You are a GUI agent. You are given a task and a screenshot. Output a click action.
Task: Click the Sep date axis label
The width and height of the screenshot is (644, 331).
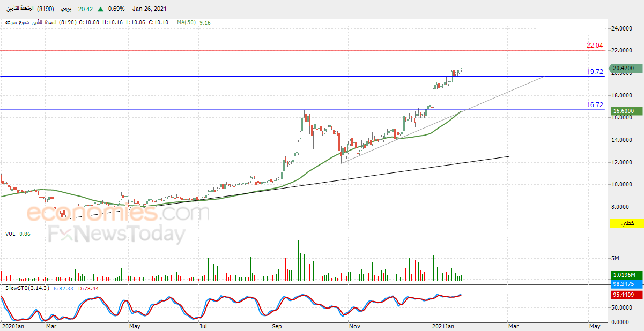click(276, 325)
